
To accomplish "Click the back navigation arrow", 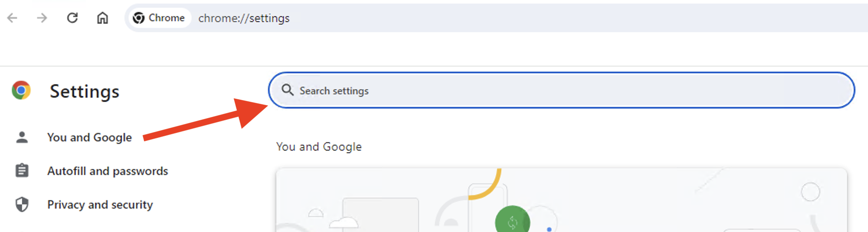I will 13,18.
